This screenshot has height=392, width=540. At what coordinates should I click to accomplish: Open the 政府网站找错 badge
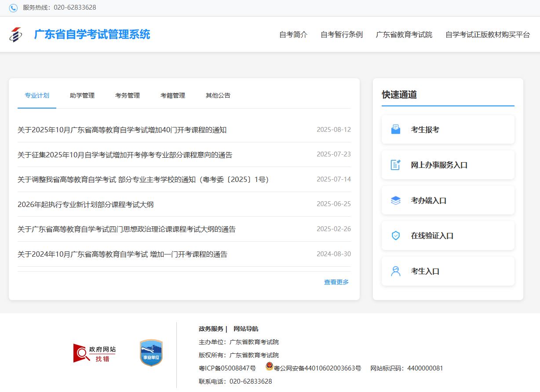(x=95, y=353)
